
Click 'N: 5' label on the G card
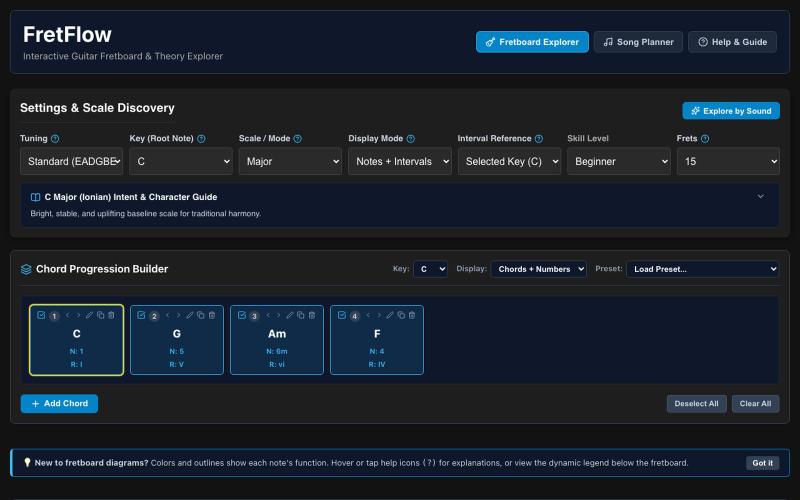pos(177,352)
